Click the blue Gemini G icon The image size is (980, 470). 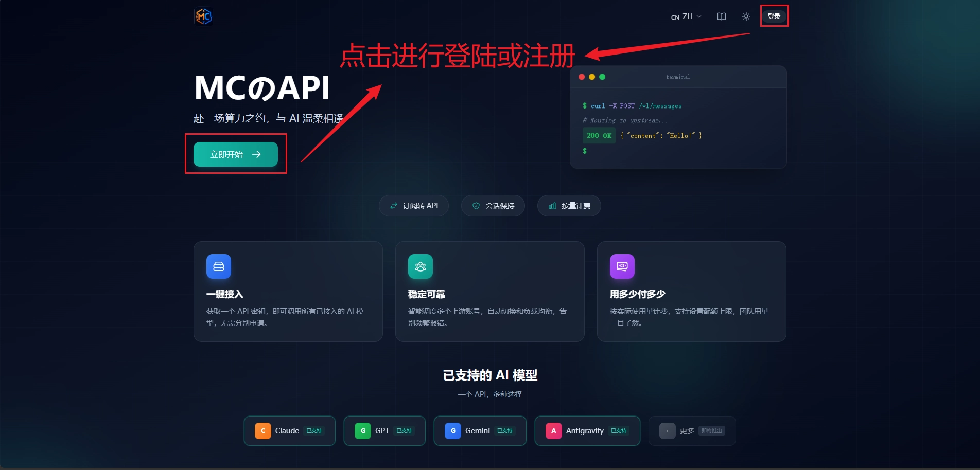[x=453, y=431]
